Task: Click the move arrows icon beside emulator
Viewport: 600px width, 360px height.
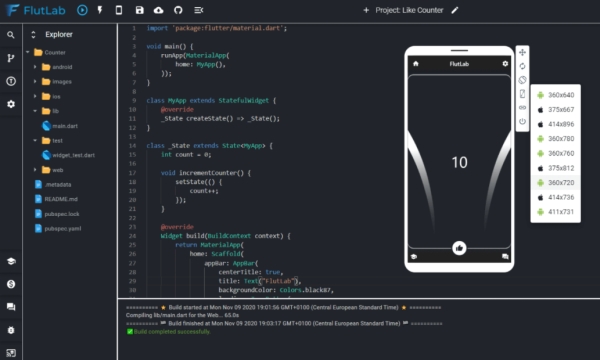Action: tap(522, 52)
